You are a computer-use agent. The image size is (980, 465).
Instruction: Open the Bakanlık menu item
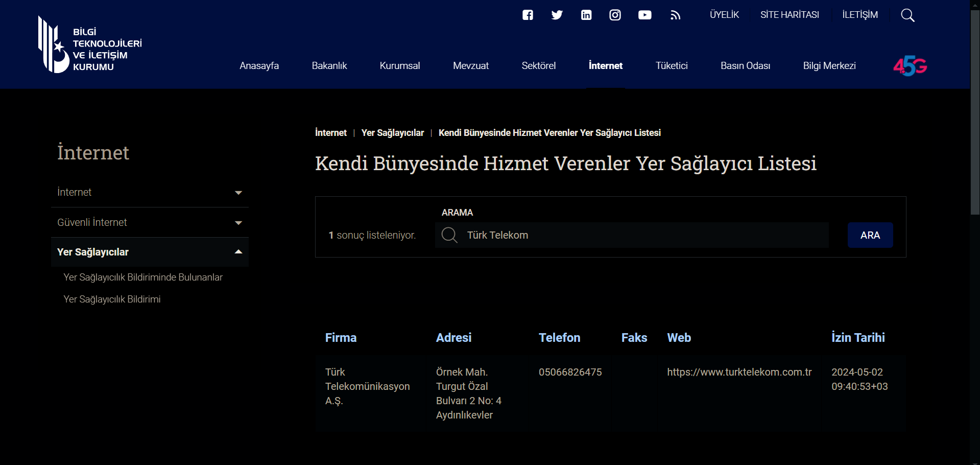[x=329, y=65]
